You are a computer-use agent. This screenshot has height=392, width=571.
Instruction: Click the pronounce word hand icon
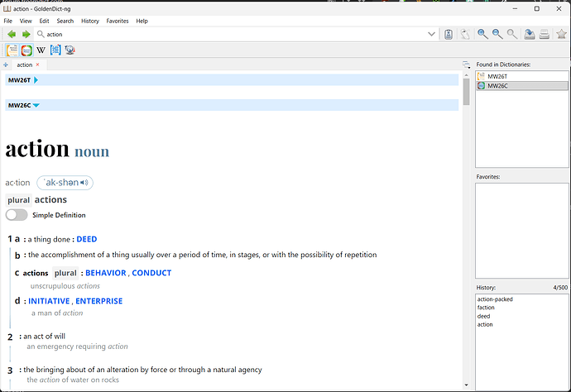(x=465, y=34)
